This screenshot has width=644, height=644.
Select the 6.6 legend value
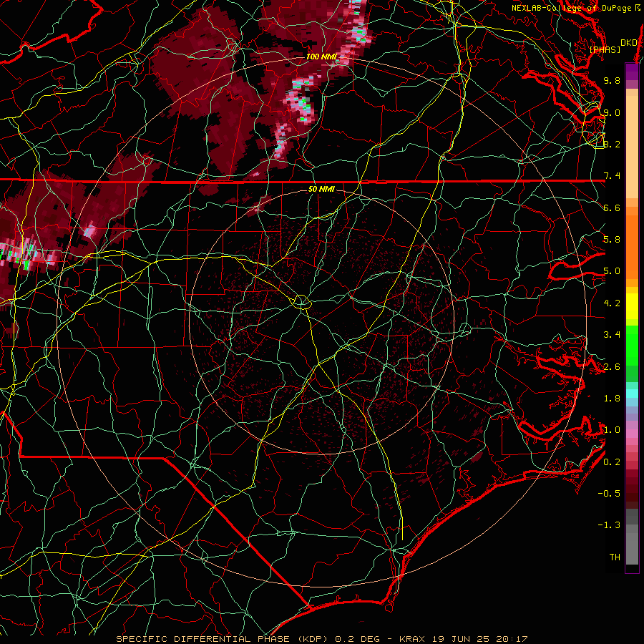[612, 208]
